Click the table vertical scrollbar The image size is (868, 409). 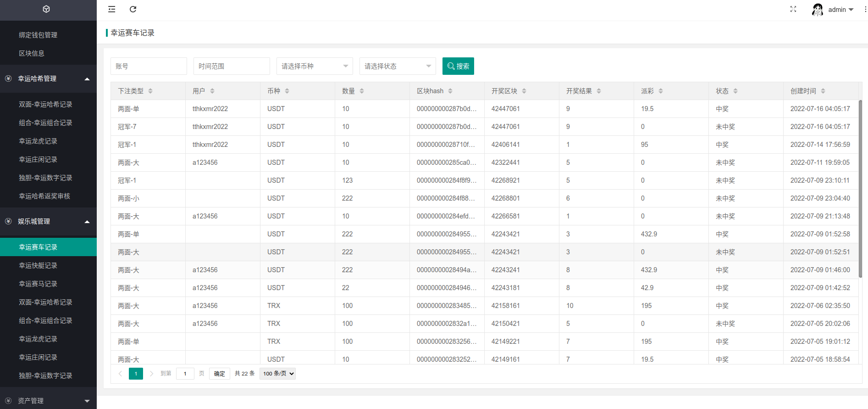click(x=860, y=188)
